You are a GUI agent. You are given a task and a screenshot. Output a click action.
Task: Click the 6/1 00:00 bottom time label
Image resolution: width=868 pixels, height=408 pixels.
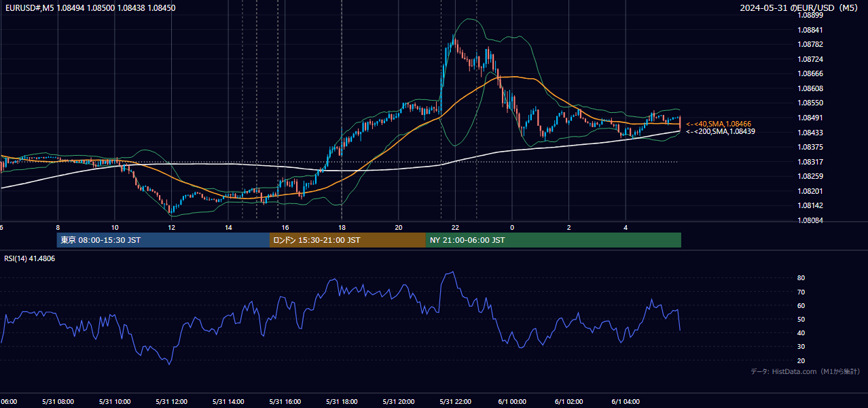click(512, 402)
